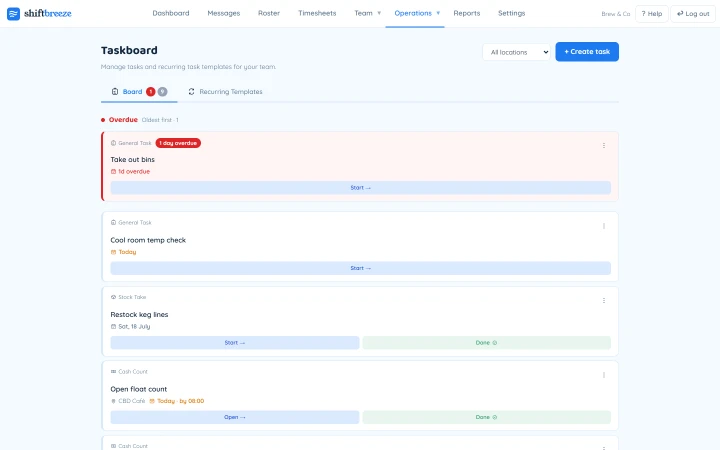Open the Roster page

click(x=269, y=13)
